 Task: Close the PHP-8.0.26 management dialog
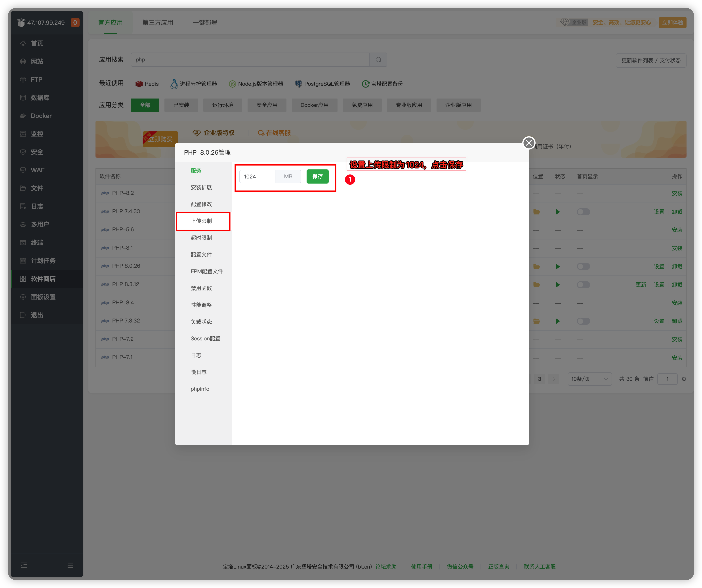[528, 143]
